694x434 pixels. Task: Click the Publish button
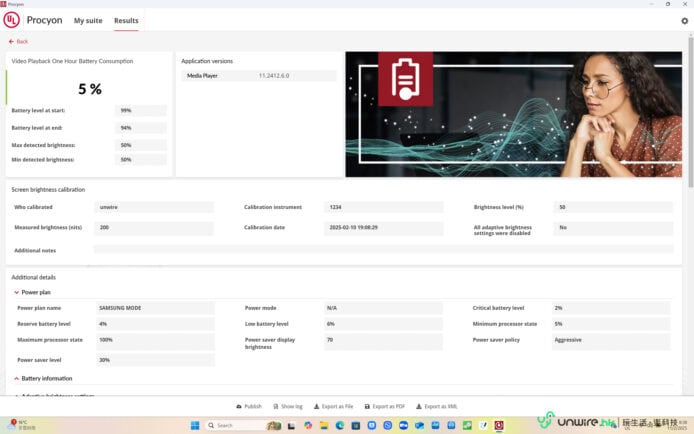tap(248, 407)
